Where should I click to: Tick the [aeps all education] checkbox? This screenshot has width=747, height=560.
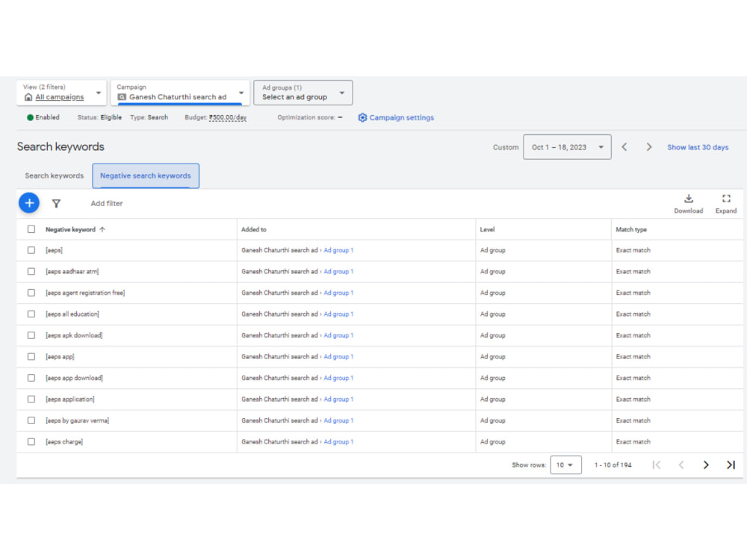click(31, 314)
